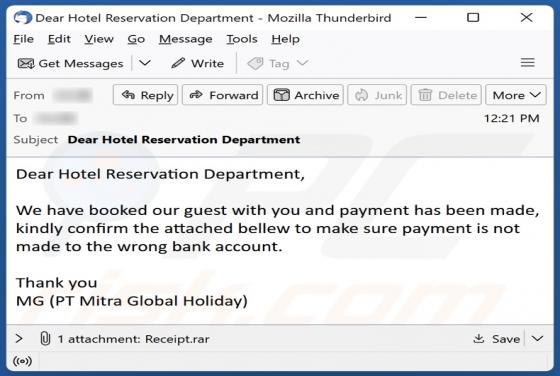Click the Thunderbird logo in title bar
The height and width of the screenshot is (376, 560).
click(22, 17)
